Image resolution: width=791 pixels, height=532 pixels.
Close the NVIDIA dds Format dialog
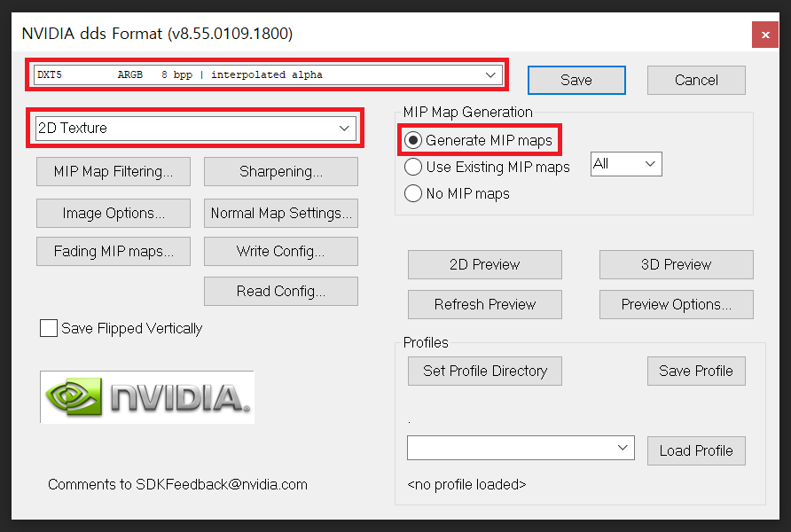click(x=764, y=35)
